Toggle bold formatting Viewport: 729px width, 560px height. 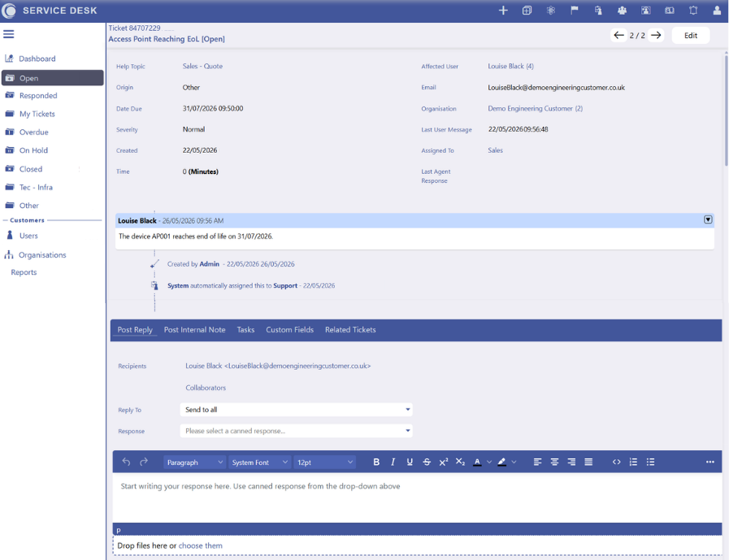[376, 462]
